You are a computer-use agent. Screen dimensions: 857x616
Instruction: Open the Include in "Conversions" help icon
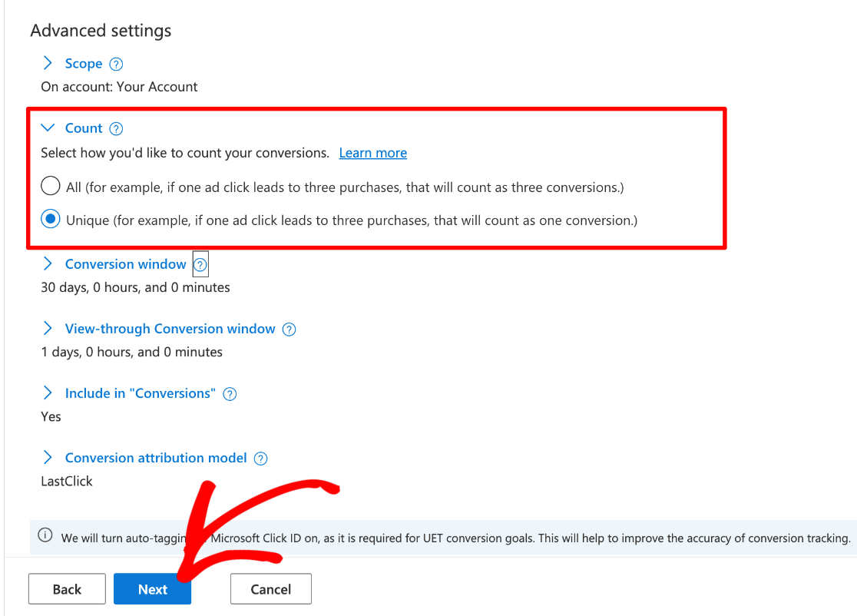[229, 393]
